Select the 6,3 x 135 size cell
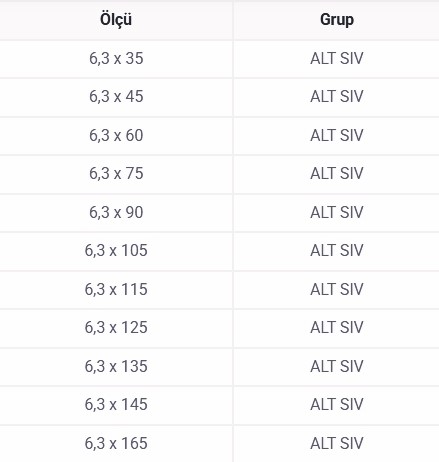 coord(116,367)
